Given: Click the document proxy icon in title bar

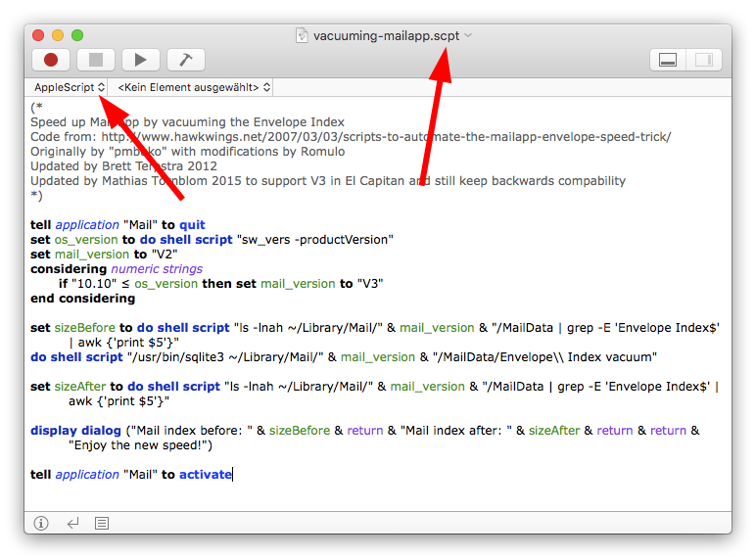Looking at the screenshot, I should 303,36.
